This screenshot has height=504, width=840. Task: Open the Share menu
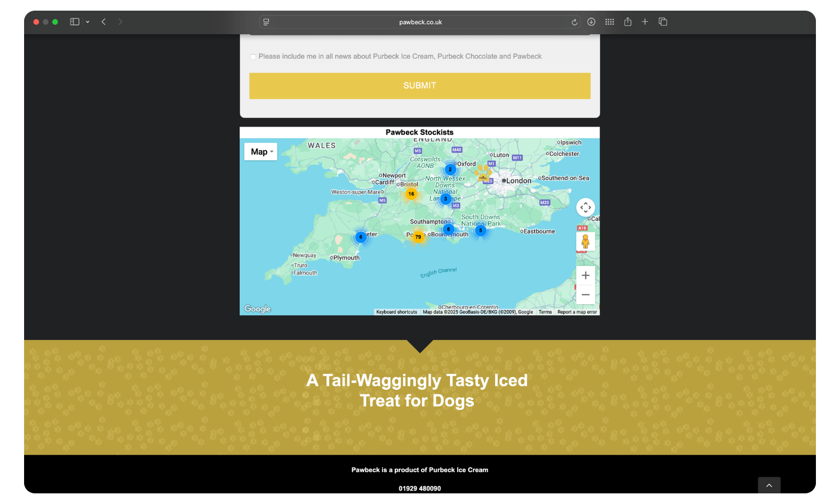click(x=628, y=22)
